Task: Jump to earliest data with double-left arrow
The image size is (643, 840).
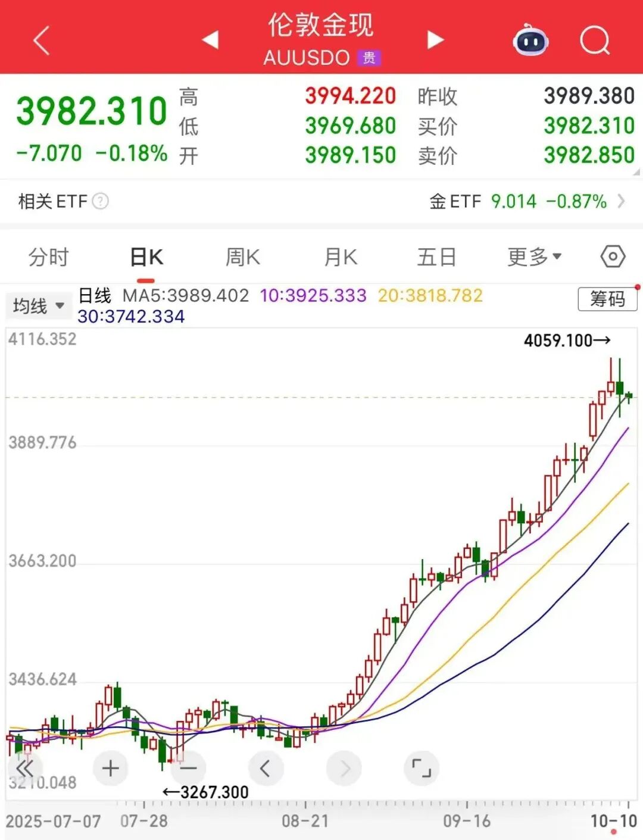Action: pos(24,768)
